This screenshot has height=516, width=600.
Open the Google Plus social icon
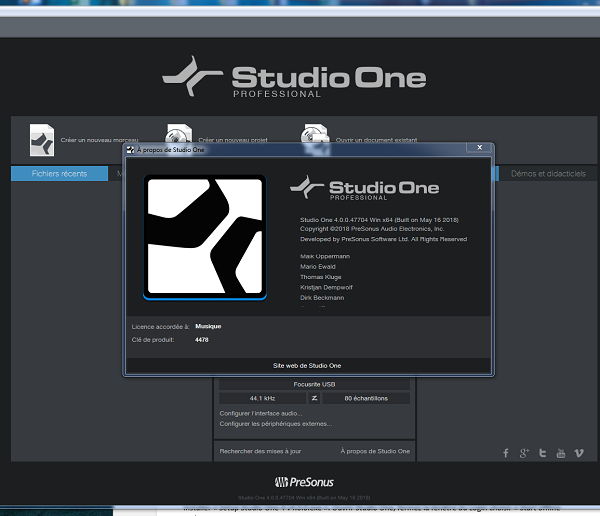coord(524,453)
